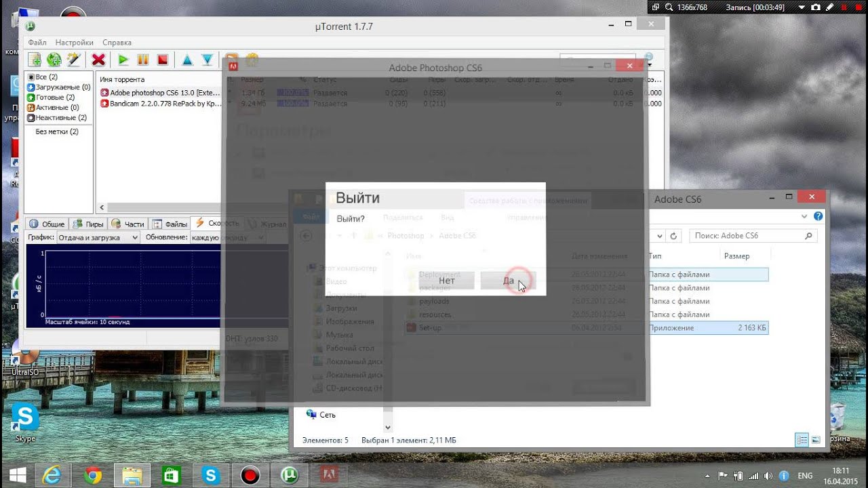Click Move Up Queue blue arrow
Image resolution: width=868 pixels, height=488 pixels.
pyautogui.click(x=187, y=60)
